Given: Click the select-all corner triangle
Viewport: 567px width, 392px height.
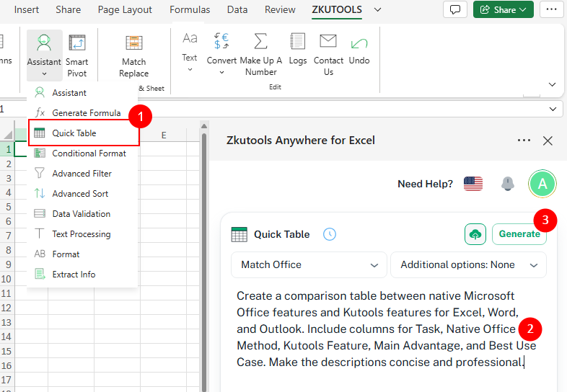Looking at the screenshot, I should [8, 135].
